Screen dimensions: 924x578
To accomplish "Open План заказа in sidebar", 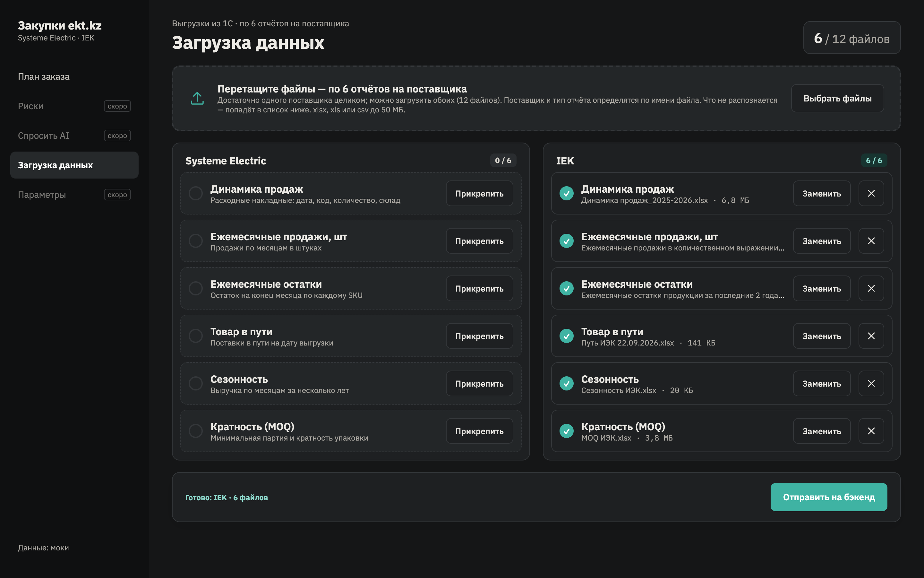I will tap(74, 76).
